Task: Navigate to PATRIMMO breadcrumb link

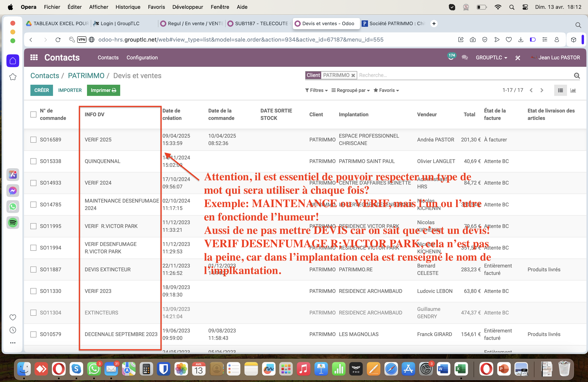Action: 86,76
